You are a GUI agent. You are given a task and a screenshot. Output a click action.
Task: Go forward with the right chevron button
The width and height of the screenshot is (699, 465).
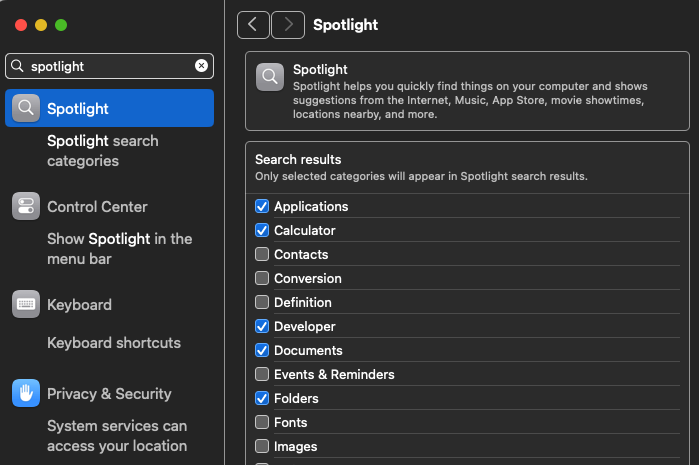click(x=288, y=25)
